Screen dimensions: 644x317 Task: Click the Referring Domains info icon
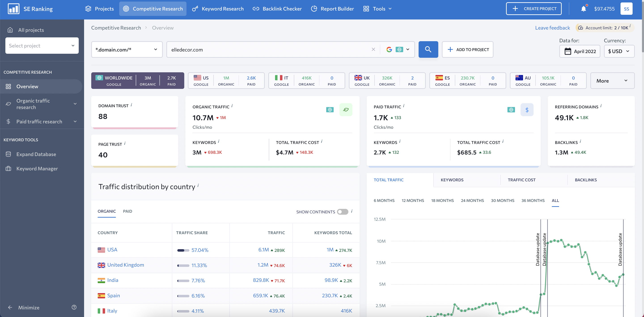pyautogui.click(x=601, y=106)
